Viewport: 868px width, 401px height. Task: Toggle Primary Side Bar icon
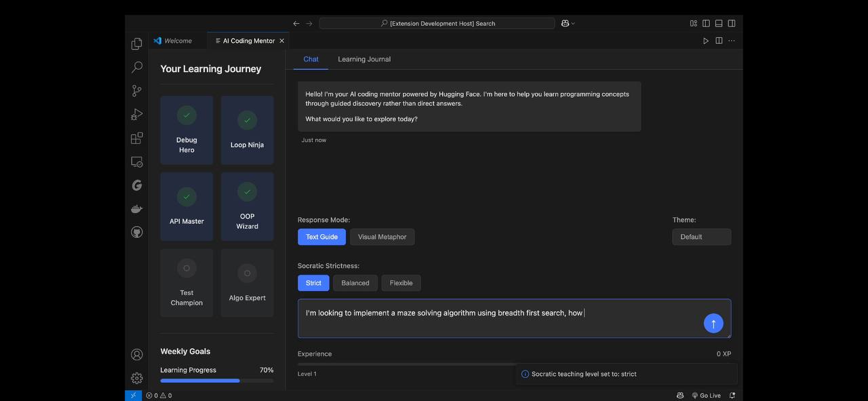pos(706,23)
